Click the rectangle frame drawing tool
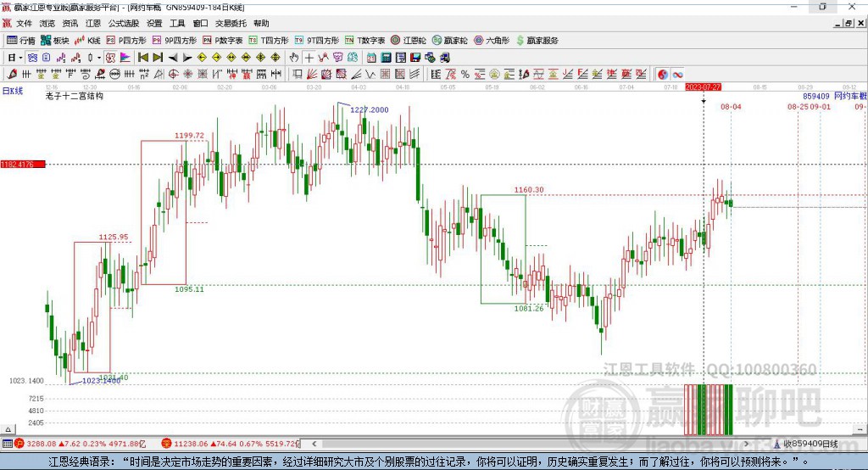The image size is (868, 470). [x=298, y=75]
